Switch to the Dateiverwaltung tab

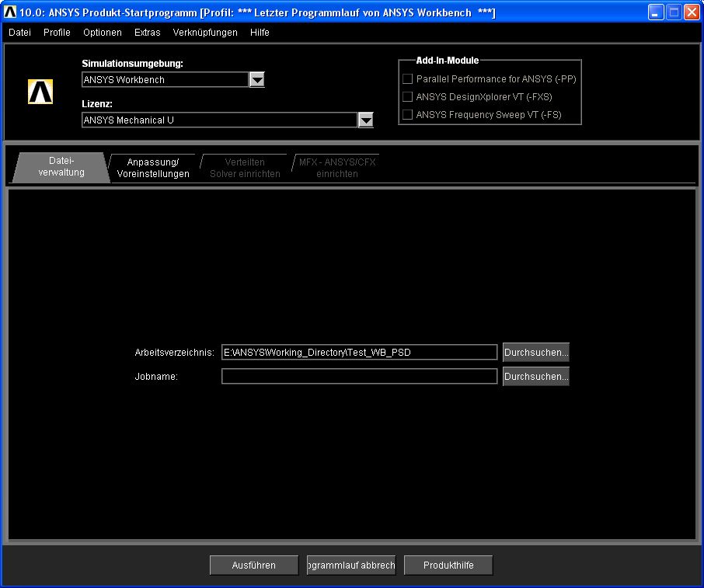(x=61, y=167)
